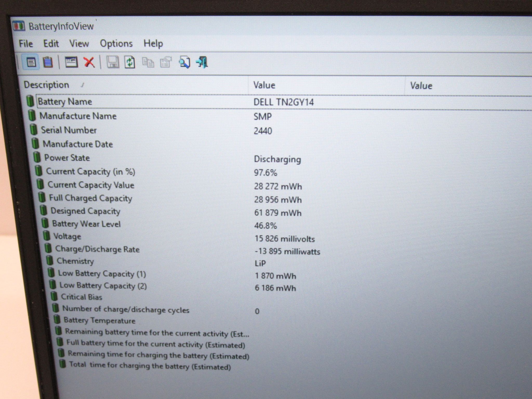Click battery icon beside Designed Capacity
Image resolution: width=532 pixels, height=399 pixels.
coord(43,210)
